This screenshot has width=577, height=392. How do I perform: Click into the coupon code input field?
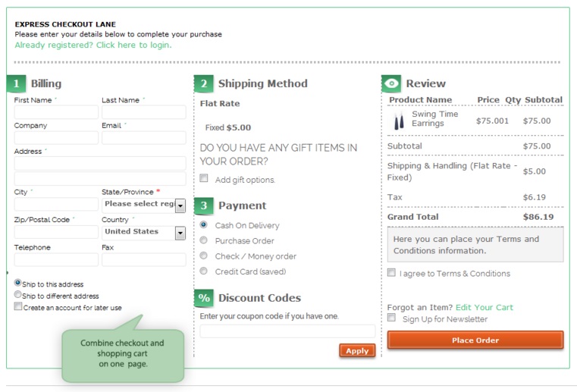287,331
